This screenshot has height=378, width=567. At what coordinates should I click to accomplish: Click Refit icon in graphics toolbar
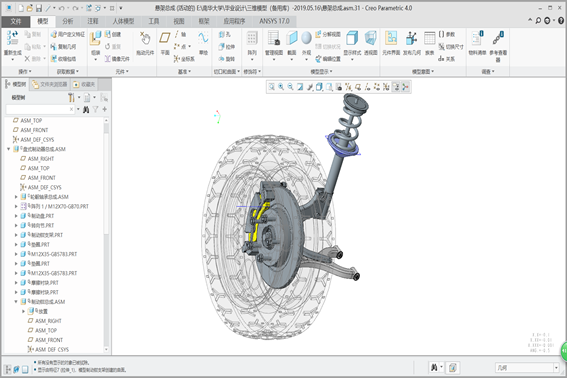272,87
